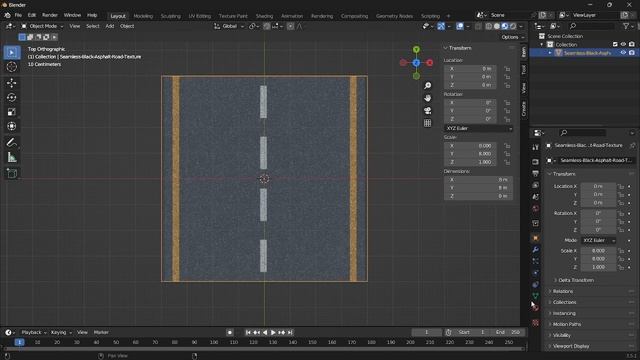Expand Relations panel

[563, 291]
